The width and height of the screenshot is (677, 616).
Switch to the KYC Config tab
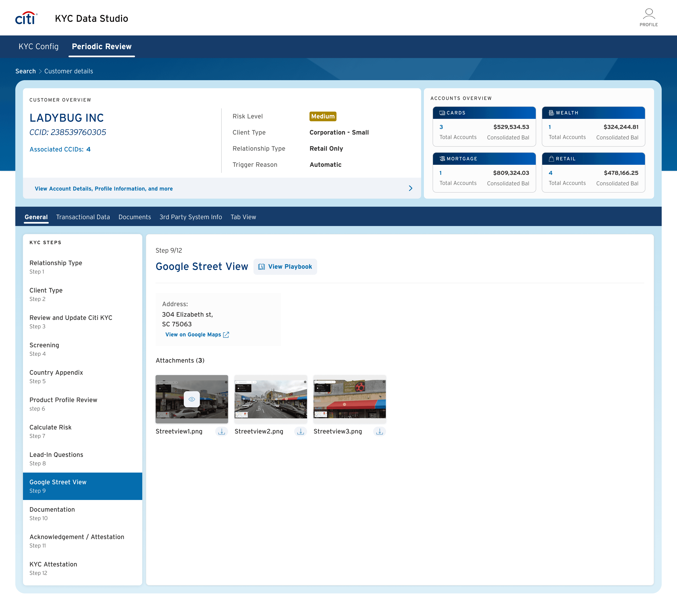[39, 47]
